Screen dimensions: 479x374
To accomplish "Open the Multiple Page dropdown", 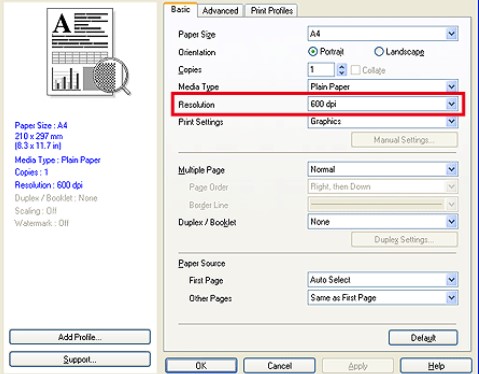I will tap(383, 169).
